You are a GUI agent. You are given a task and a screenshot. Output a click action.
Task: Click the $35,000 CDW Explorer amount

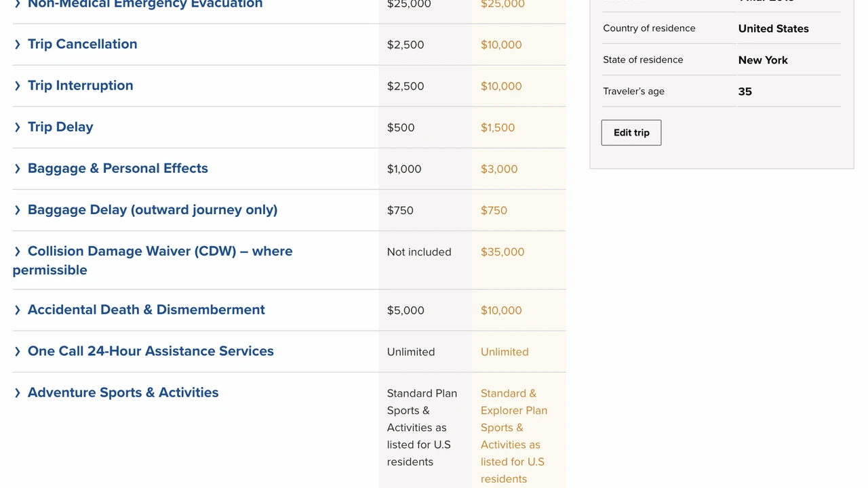(502, 252)
